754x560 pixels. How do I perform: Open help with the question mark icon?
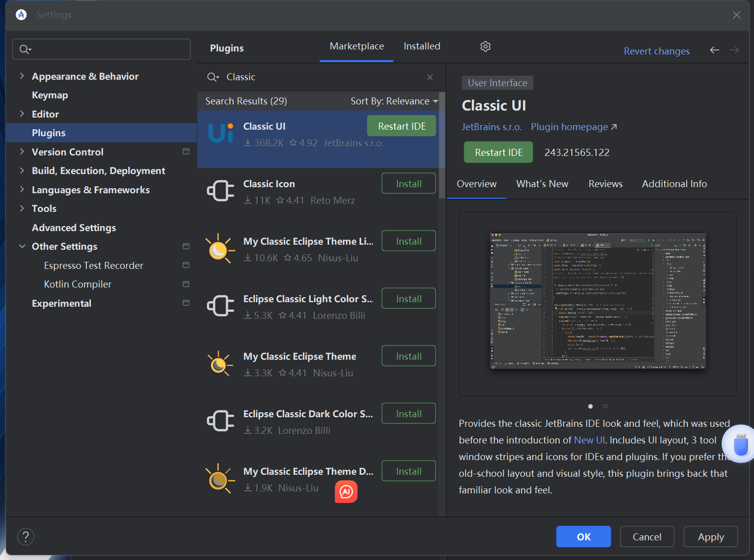[x=26, y=537]
